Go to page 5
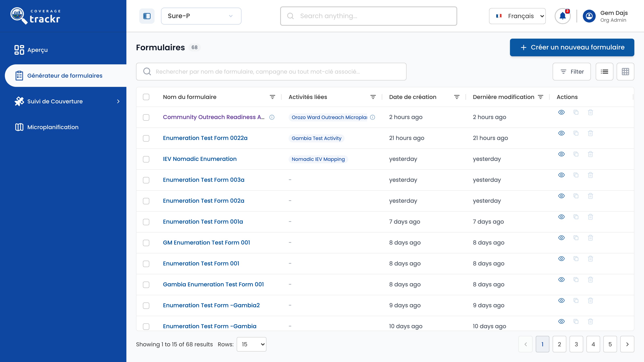644x362 pixels. coord(610,344)
